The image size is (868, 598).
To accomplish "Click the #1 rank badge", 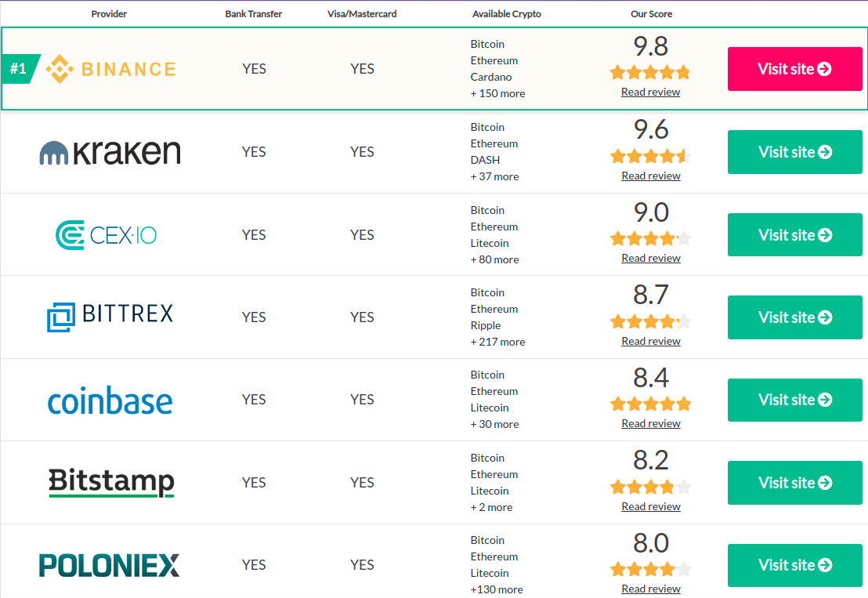I will click(x=19, y=69).
